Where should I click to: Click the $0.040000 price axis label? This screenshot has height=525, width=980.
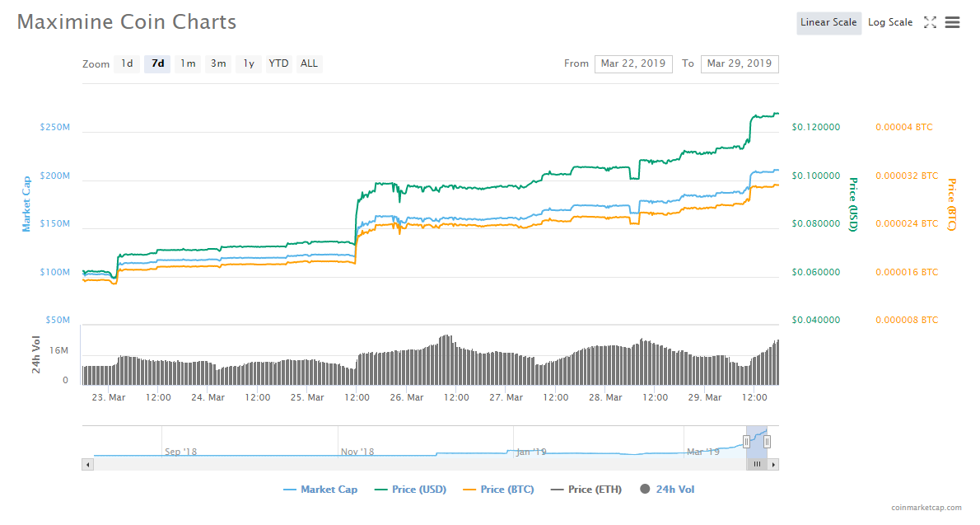815,320
